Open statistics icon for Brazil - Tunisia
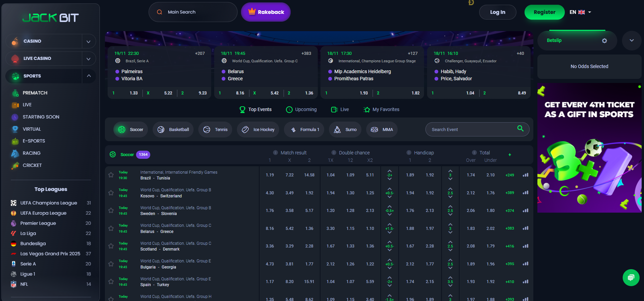Image resolution: width=644 pixels, height=301 pixels. 526,175
